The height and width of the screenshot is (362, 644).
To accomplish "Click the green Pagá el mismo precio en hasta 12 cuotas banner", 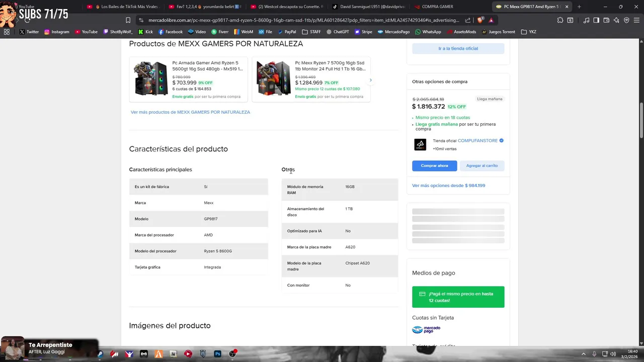I will pos(458,297).
